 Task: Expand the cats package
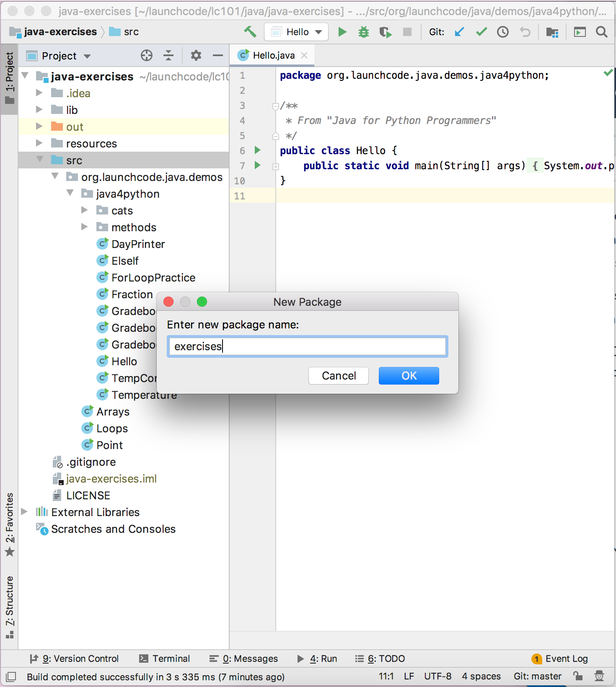[x=85, y=210]
